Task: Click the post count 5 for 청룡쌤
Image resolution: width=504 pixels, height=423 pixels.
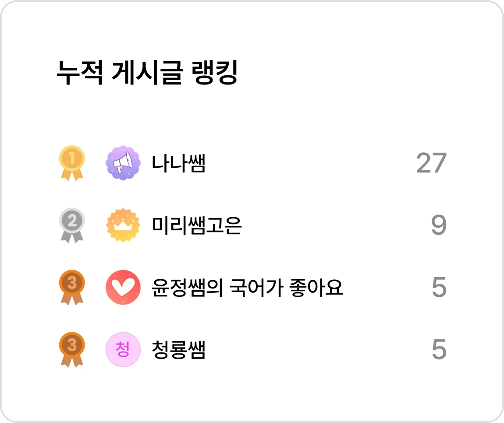Action: point(439,349)
